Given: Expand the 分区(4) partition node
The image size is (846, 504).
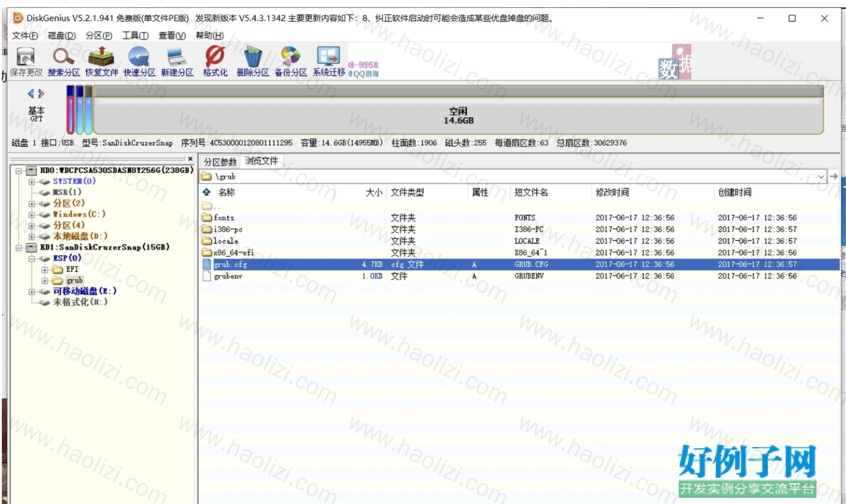Looking at the screenshot, I should [x=32, y=225].
